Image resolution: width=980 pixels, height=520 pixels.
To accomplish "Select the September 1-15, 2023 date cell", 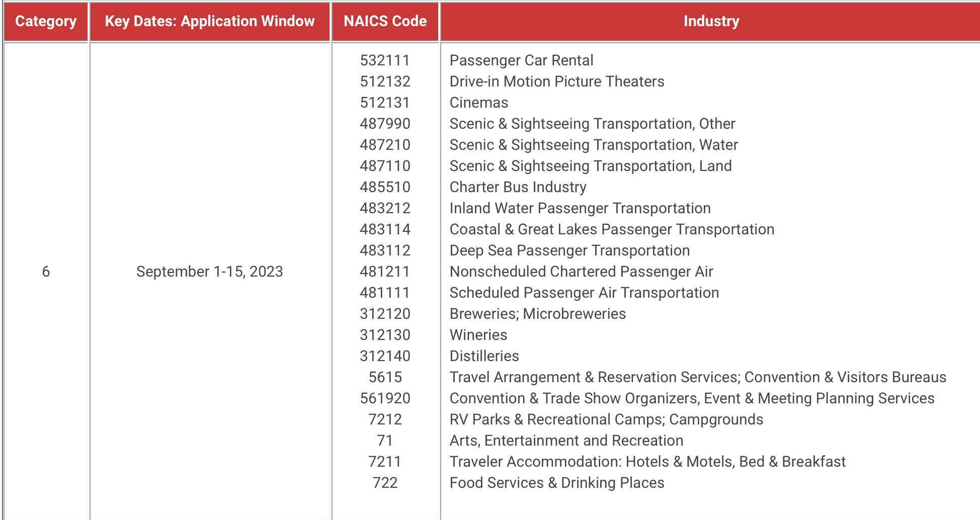I will tap(209, 272).
